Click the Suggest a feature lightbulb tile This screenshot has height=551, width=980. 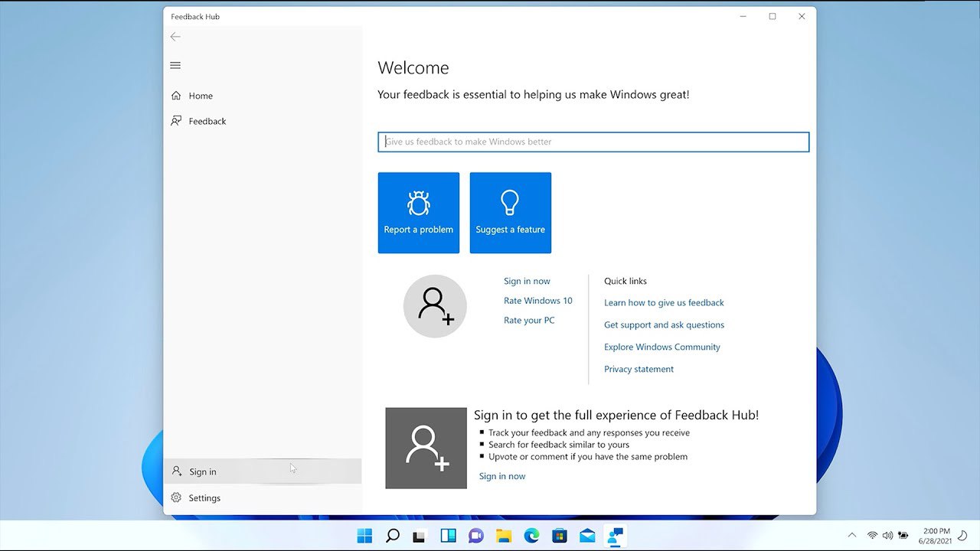(x=510, y=213)
